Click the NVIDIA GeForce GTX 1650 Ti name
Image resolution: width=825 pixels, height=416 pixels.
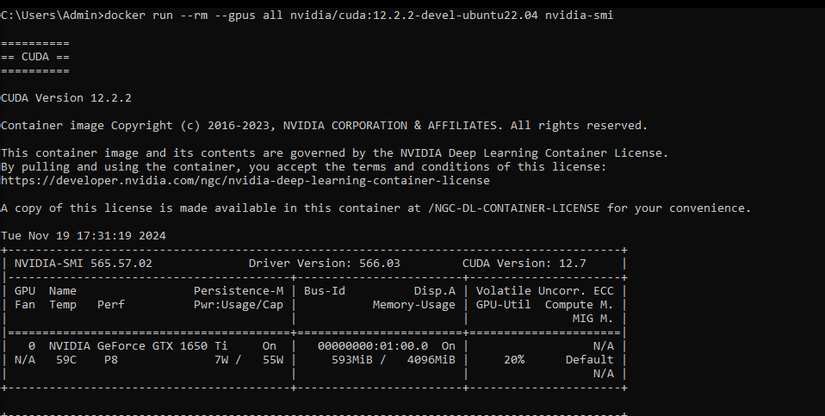(138, 346)
